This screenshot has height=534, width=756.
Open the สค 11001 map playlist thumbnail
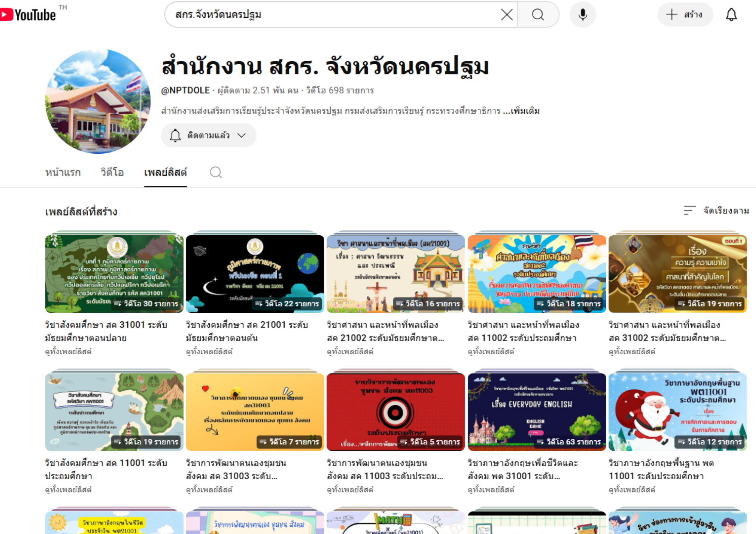click(x=114, y=412)
